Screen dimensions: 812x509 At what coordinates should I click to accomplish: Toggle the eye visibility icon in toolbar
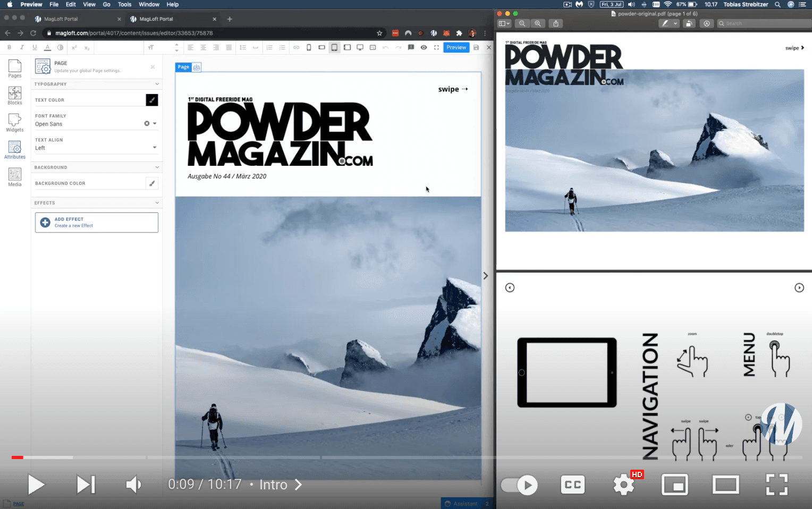point(424,47)
